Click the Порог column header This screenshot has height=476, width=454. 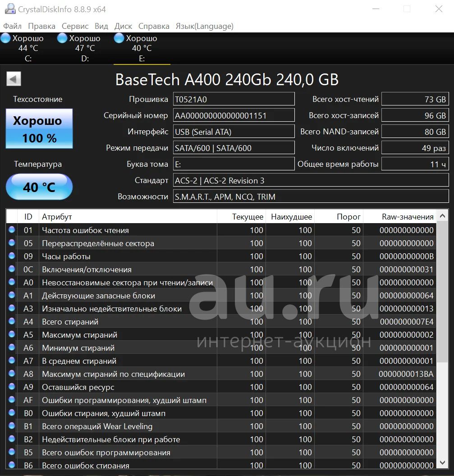tap(339, 216)
